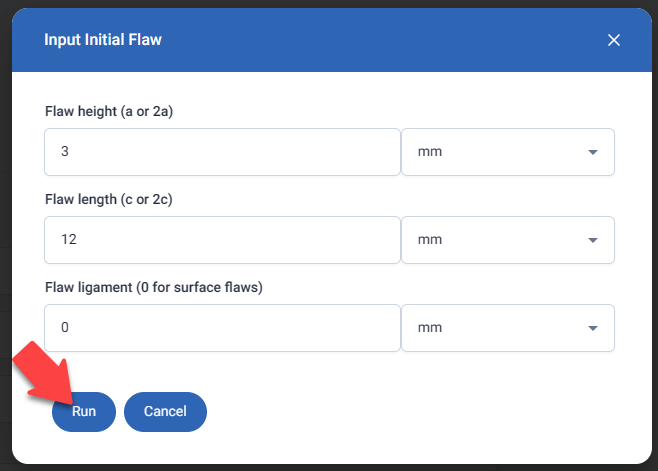Click the 'Flaw ligament (0 for surface flaws)' label

click(x=153, y=287)
